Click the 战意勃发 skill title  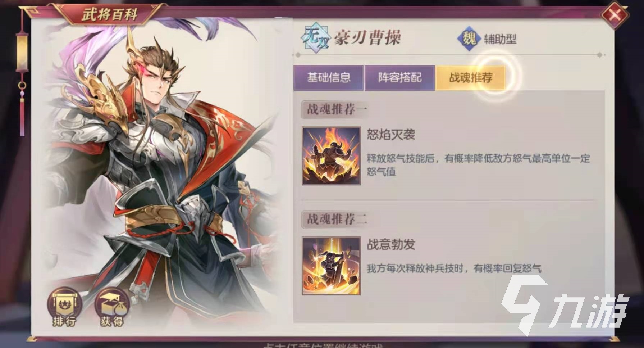(391, 245)
